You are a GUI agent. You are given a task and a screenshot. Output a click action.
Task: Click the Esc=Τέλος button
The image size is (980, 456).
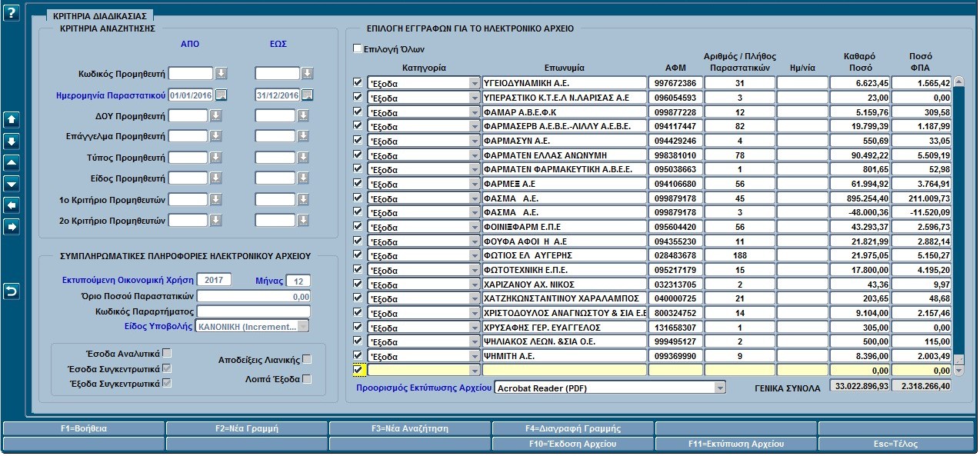pyautogui.click(x=897, y=444)
